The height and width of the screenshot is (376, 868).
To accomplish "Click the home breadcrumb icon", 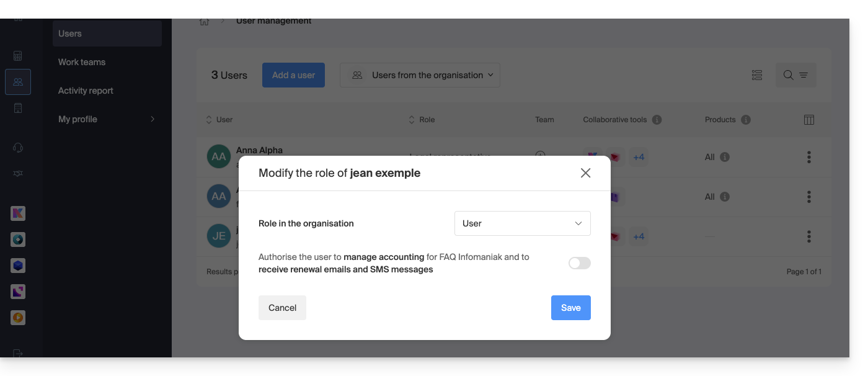I will (204, 21).
